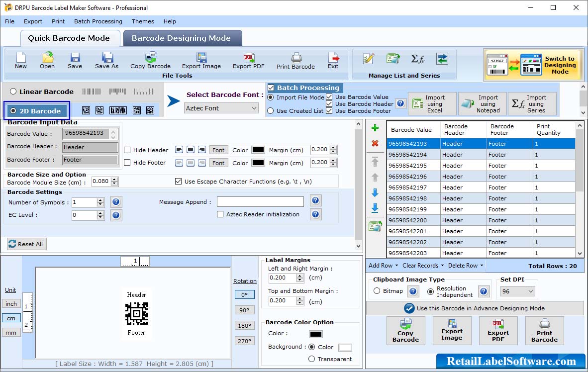Screen dimensions: 588x372
Task: Click the edit list pencil icon
Action: click(369, 59)
